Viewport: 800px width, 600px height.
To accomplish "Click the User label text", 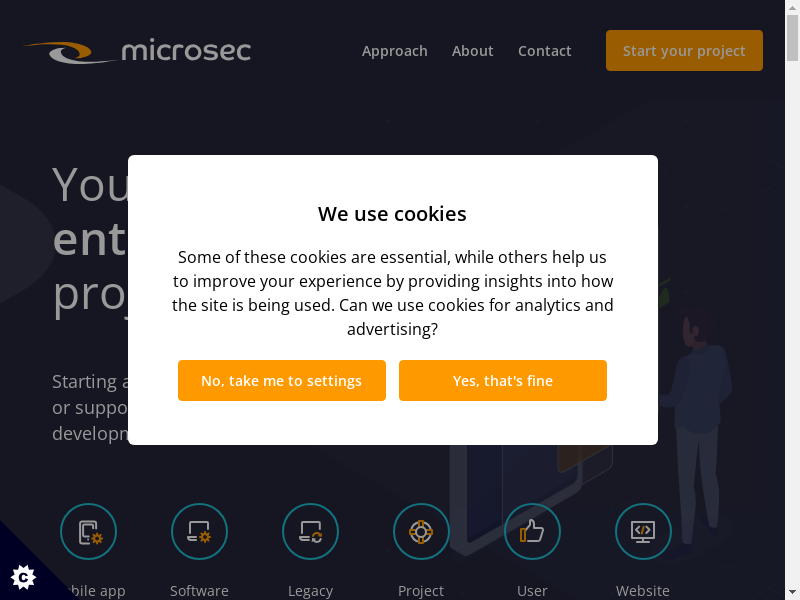I will pos(532,590).
